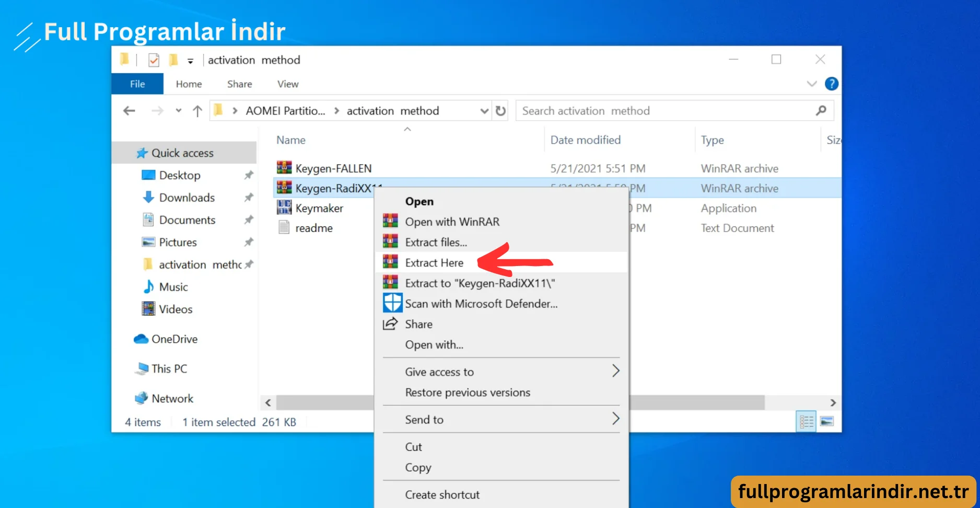Click the Downloads arrow icon in sidebar

pos(148,197)
